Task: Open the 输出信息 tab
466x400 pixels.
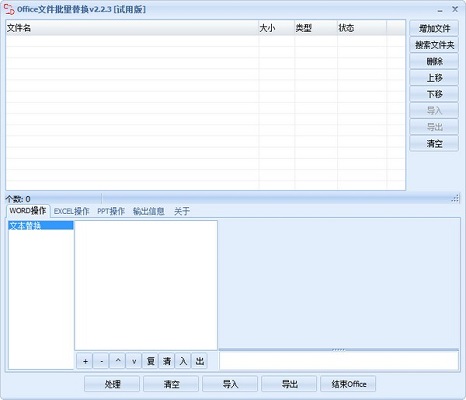Action: tap(149, 211)
